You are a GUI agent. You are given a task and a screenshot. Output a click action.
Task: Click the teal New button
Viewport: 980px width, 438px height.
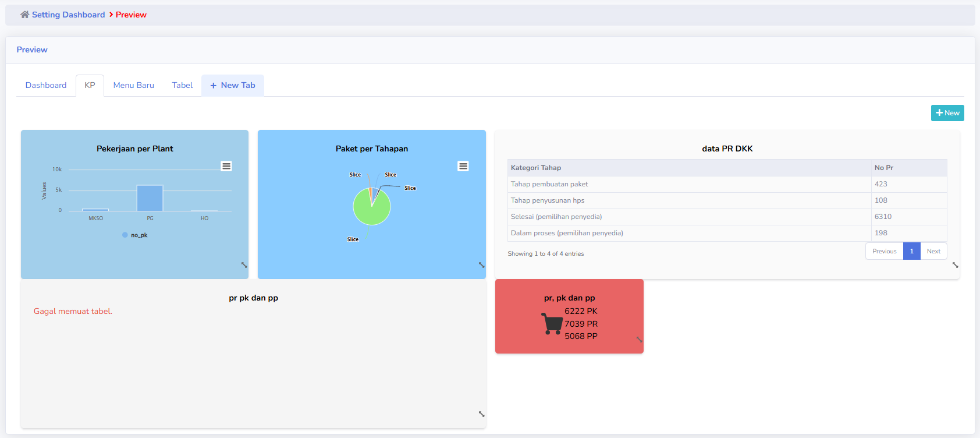tap(947, 113)
